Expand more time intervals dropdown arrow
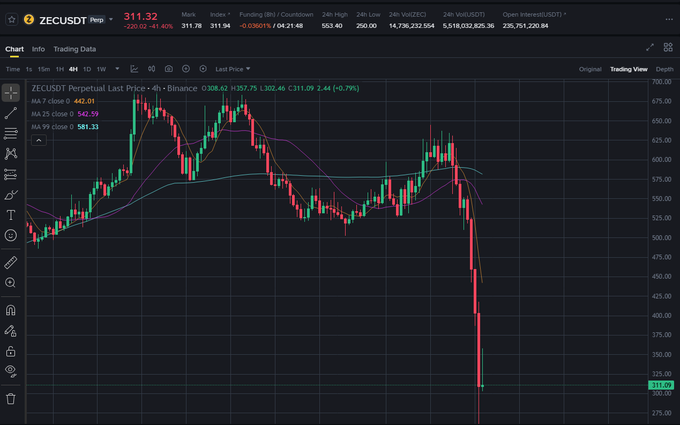The height and width of the screenshot is (425, 680). 117,69
